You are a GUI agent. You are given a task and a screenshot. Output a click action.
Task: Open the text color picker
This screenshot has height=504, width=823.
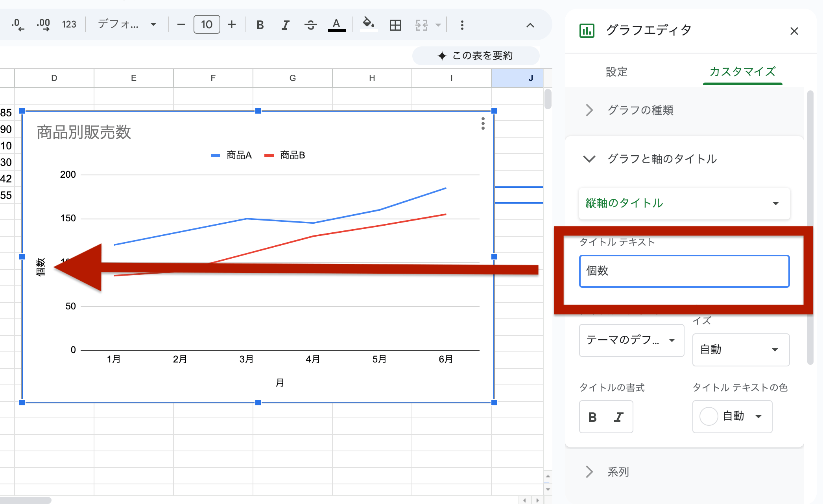(x=336, y=24)
